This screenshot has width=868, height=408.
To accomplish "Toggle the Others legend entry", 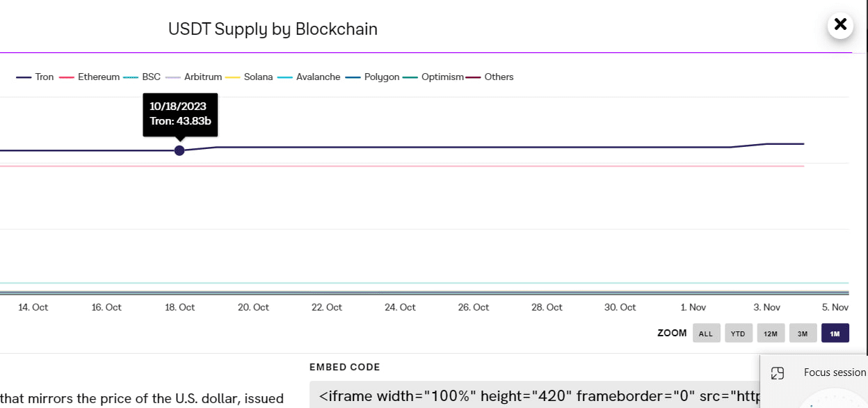I will click(490, 77).
